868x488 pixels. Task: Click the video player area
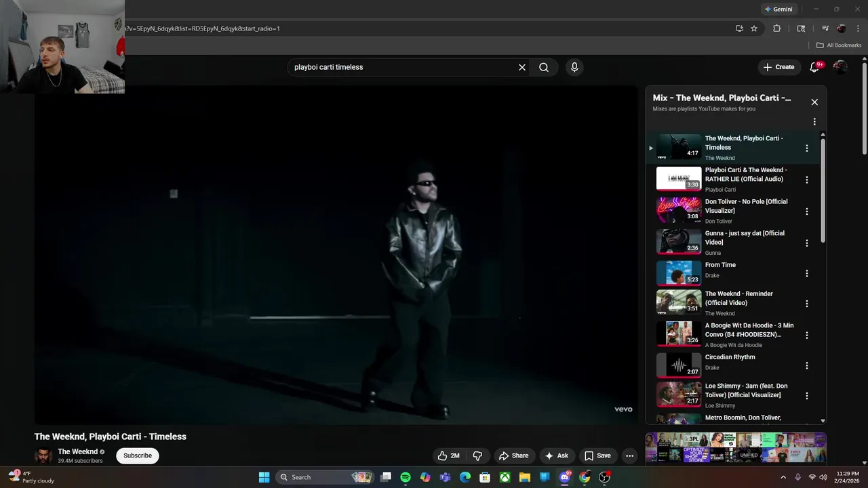(336, 256)
